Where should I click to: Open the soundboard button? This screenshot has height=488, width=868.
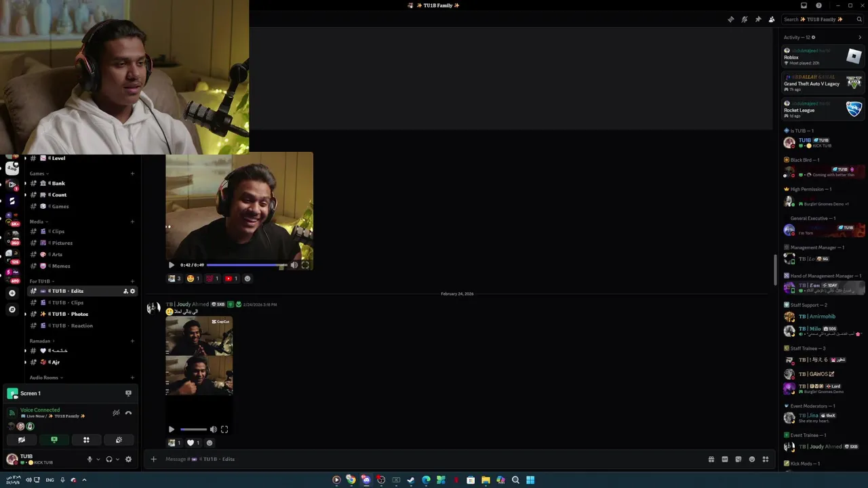click(119, 440)
